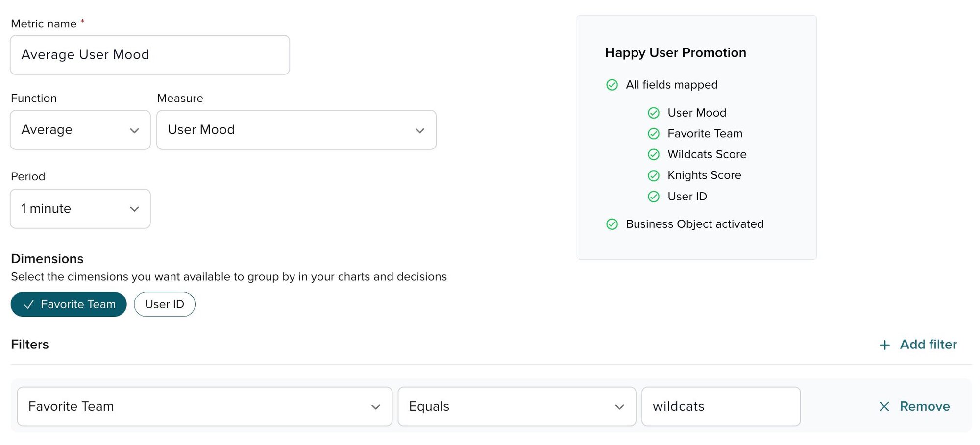This screenshot has height=445, width=980.
Task: Open the Period dropdown showing 1 minute
Action: (80, 209)
